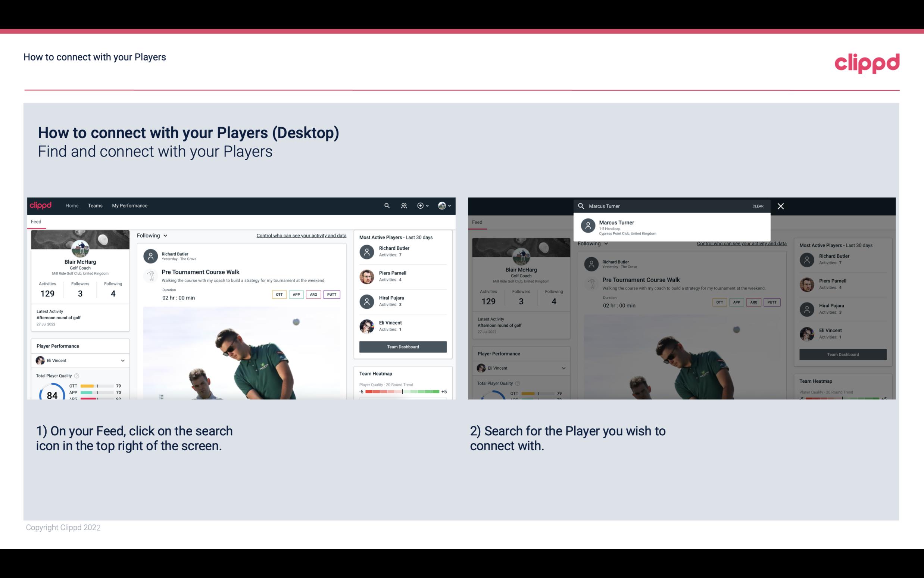The image size is (924, 578).
Task: Drag the Team Heatmap range slider
Action: 400,392
